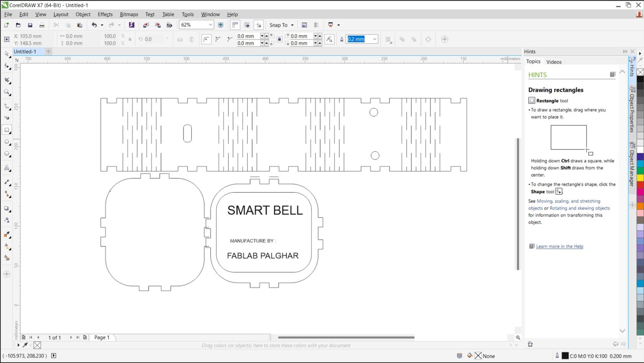Image resolution: width=644 pixels, height=363 pixels.
Task: Click the Save icon in toolbar
Action: (x=30, y=25)
